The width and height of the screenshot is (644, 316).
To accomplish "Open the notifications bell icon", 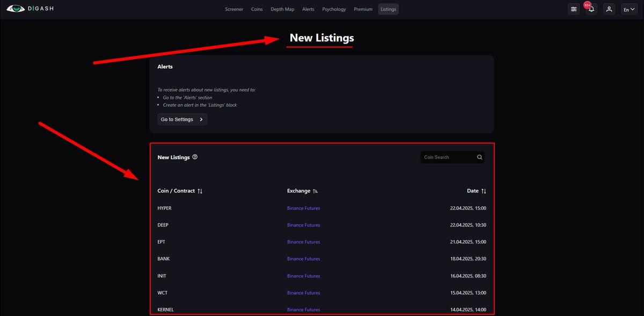I will (x=591, y=9).
